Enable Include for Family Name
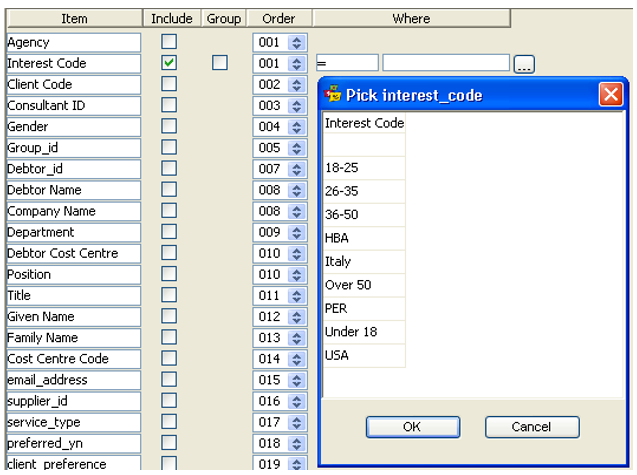Viewport: 637px width, 475px height. [169, 338]
